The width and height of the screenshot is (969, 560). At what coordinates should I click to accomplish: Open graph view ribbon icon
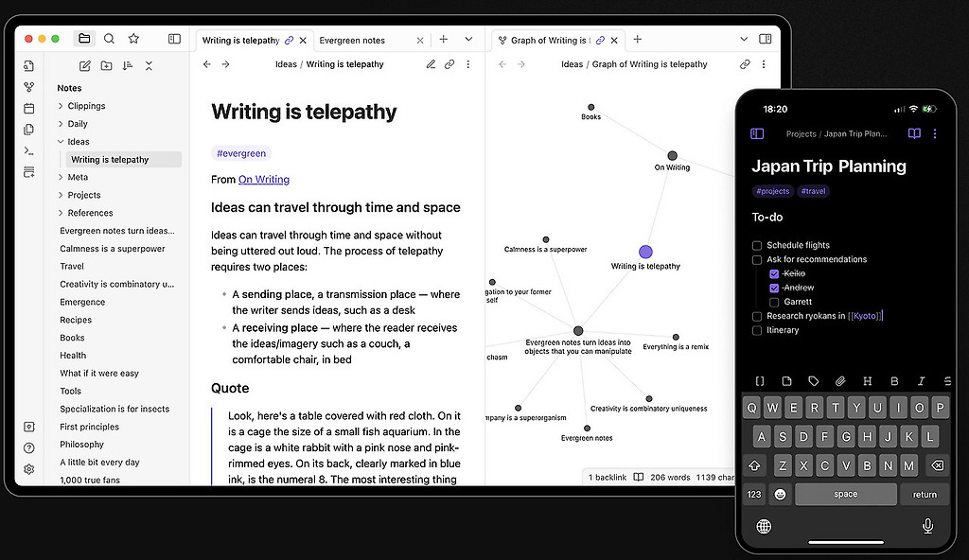pyautogui.click(x=28, y=87)
